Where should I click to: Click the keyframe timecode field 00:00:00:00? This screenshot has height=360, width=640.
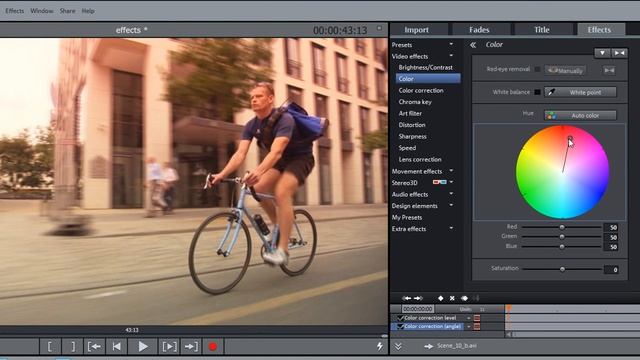418,309
